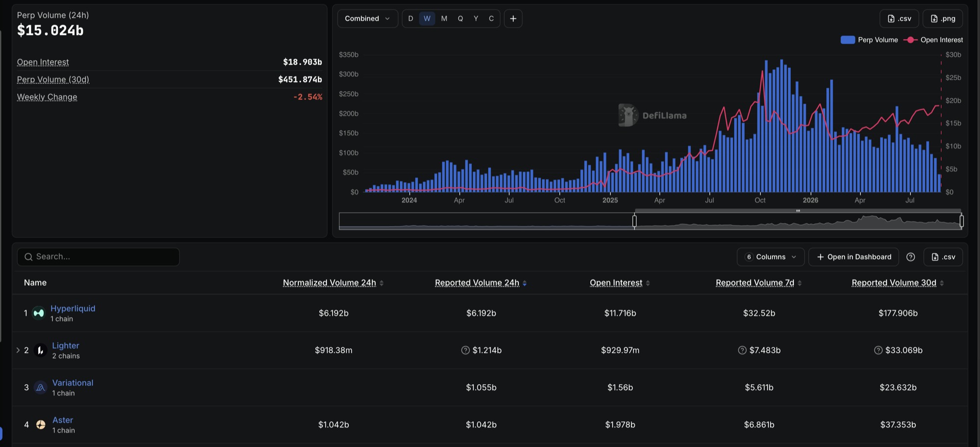Viewport: 980px width, 447px height.
Task: Click the info icon beside Lighter $1.214b
Action: point(465,350)
